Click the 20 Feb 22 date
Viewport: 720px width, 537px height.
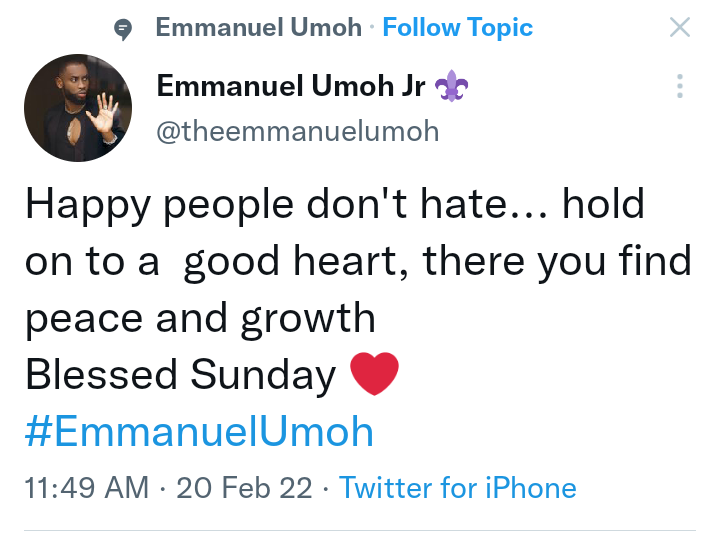[243, 488]
